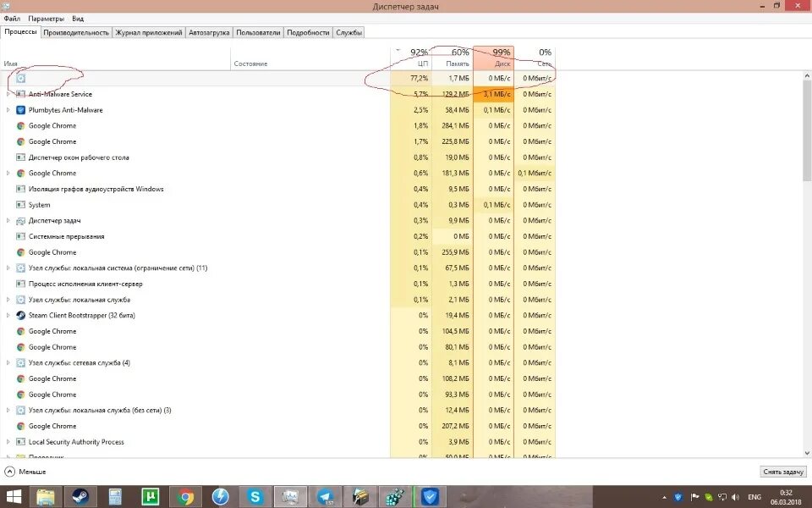Expand the Google Chrome 181,3 МБ process
Screen dimensions: 812x508
click(x=8, y=173)
